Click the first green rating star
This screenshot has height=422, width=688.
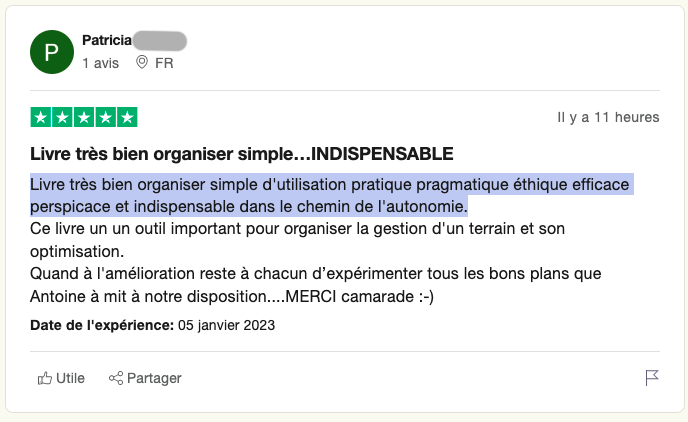(41, 117)
